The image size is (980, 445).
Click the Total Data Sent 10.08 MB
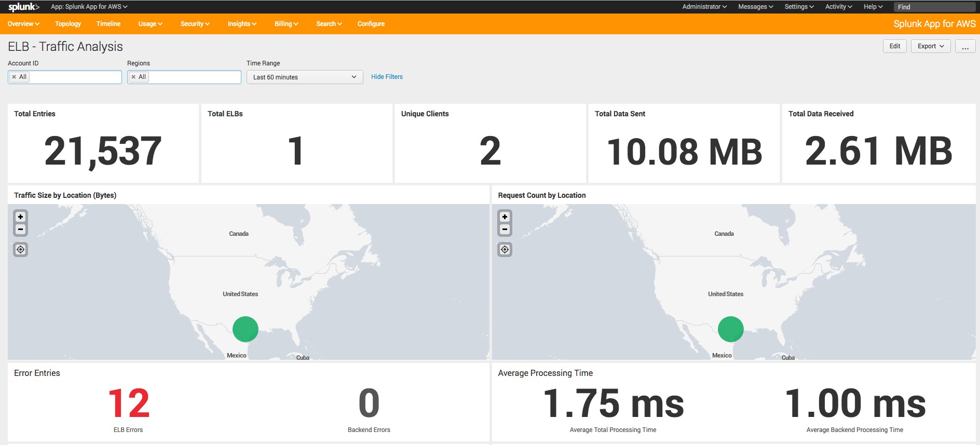(x=684, y=152)
